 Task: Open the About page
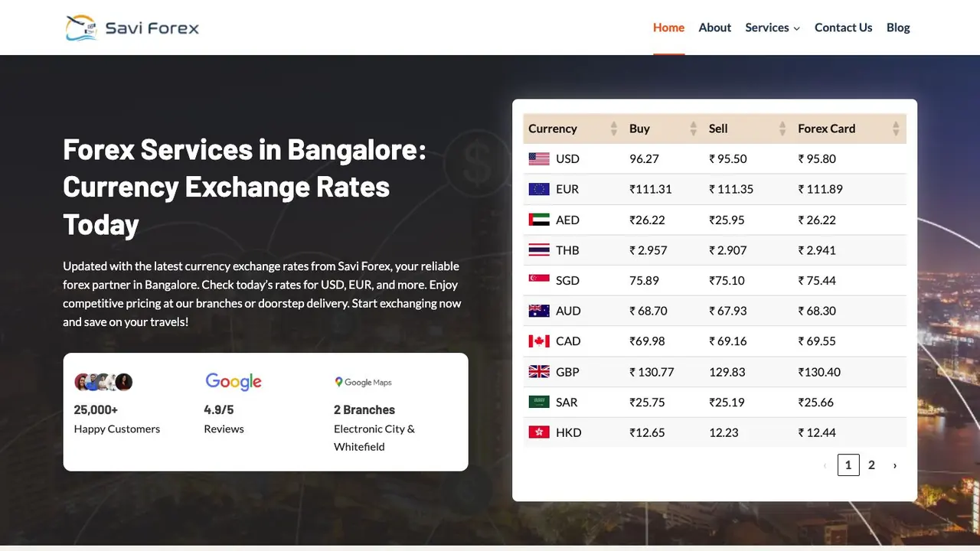pyautogui.click(x=715, y=28)
